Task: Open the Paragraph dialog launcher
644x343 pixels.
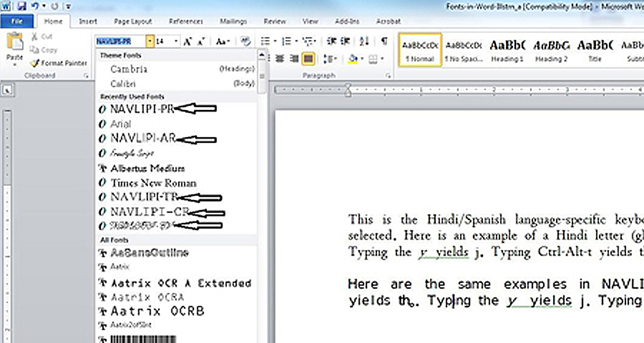Action: coord(388,76)
